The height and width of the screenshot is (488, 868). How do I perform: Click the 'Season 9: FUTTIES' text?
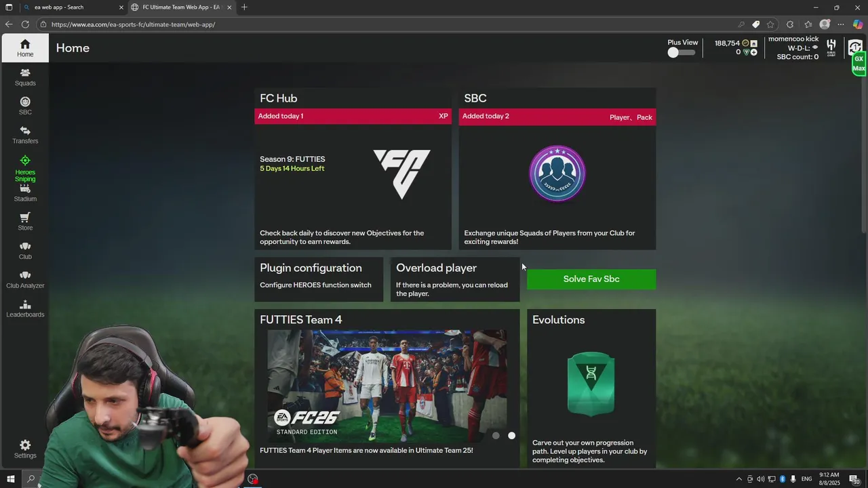292,159
